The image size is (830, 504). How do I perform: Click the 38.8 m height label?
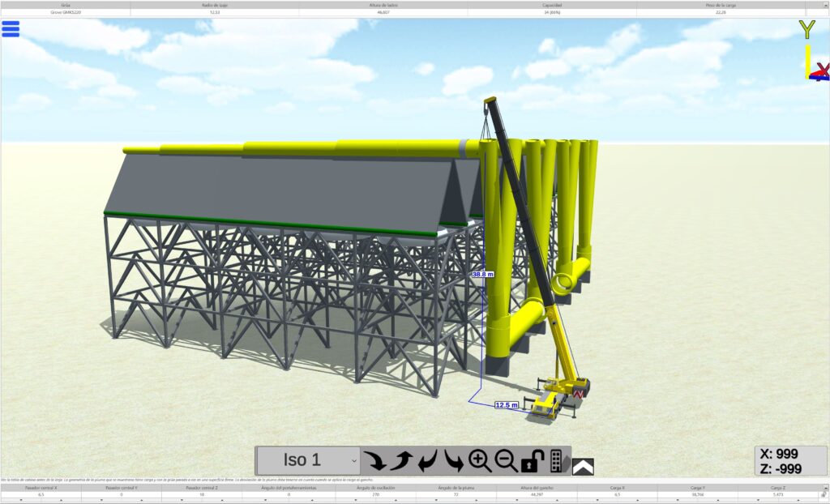click(483, 274)
